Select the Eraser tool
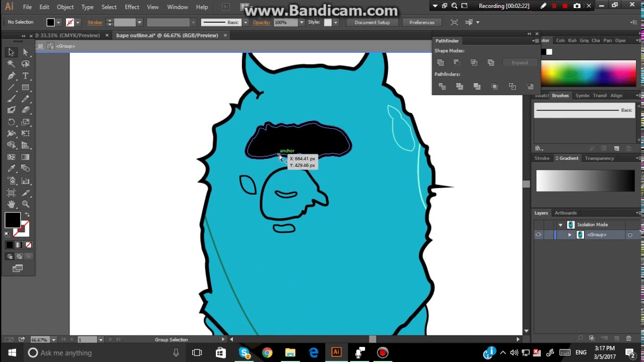The height and width of the screenshot is (362, 644). click(x=26, y=110)
